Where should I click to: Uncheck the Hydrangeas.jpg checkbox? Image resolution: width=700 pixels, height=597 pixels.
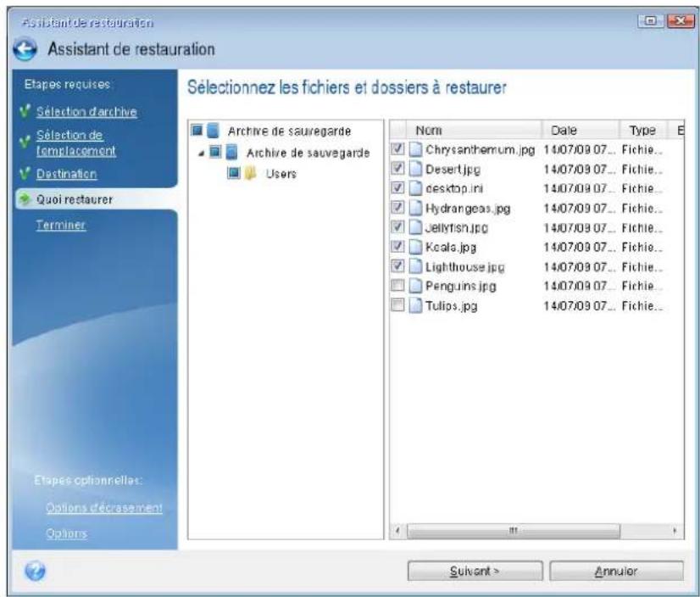point(397,208)
